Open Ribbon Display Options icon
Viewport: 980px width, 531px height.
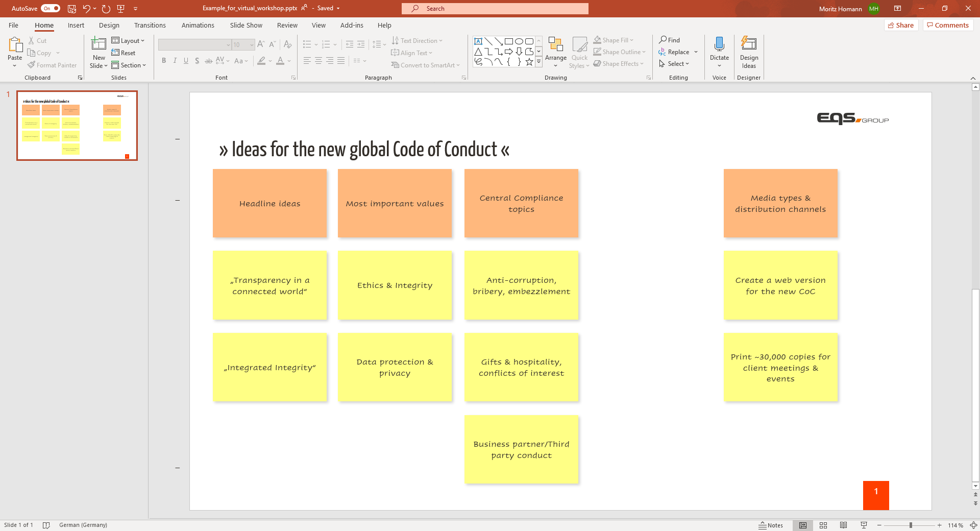tap(897, 9)
